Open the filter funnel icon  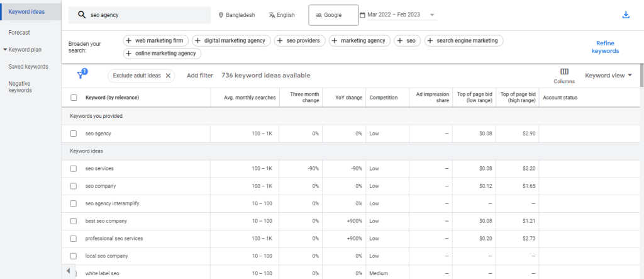[81, 75]
